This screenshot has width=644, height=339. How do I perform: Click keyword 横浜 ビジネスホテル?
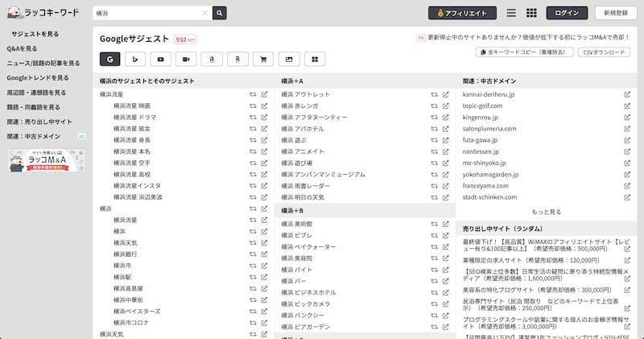[x=308, y=292]
